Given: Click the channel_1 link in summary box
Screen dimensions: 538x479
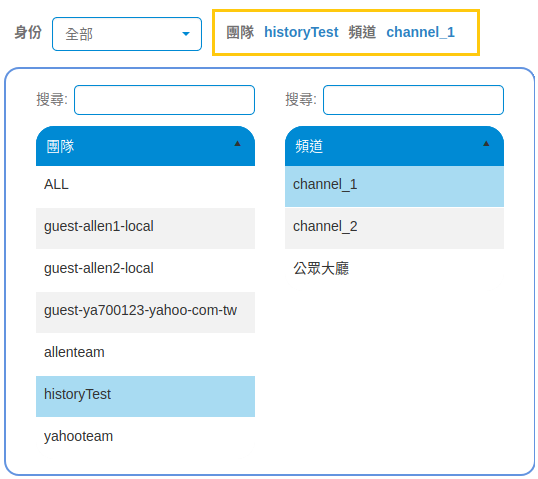Looking at the screenshot, I should 420,32.
